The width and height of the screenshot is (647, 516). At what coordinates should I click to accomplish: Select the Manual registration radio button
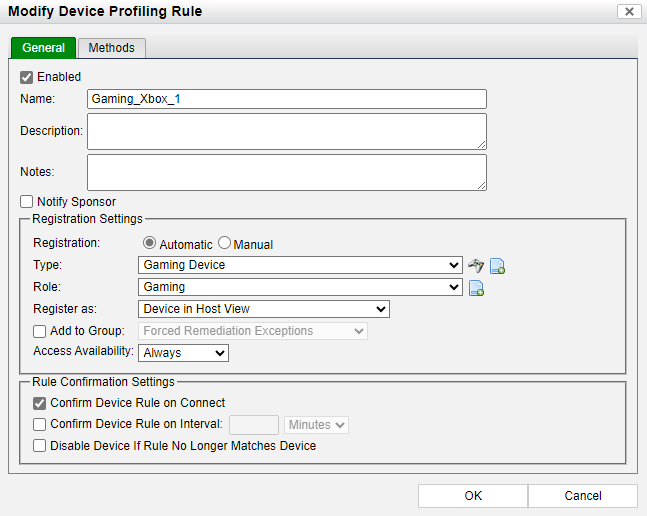click(225, 243)
